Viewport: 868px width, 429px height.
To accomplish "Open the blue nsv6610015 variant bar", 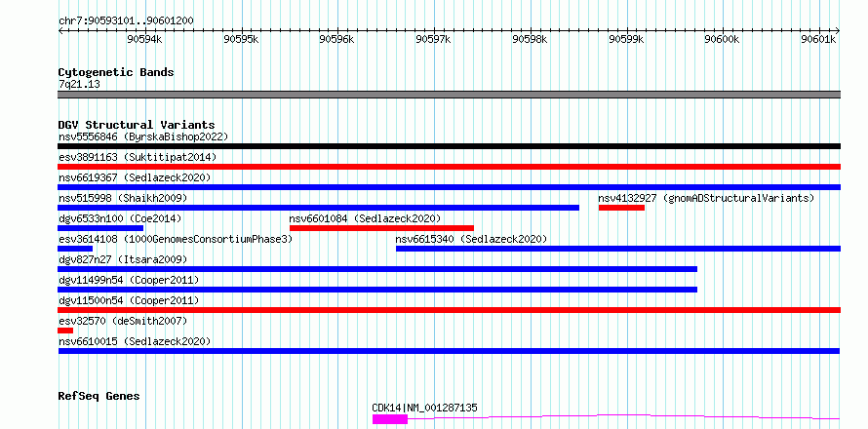I will [449, 351].
